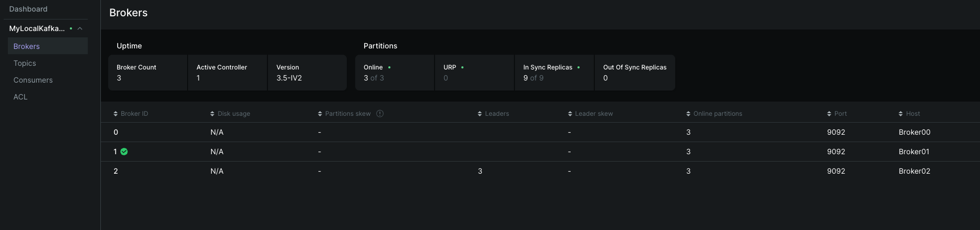This screenshot has width=980, height=230.
Task: Click the Leader skew sort arrows icon
Action: point(570,114)
